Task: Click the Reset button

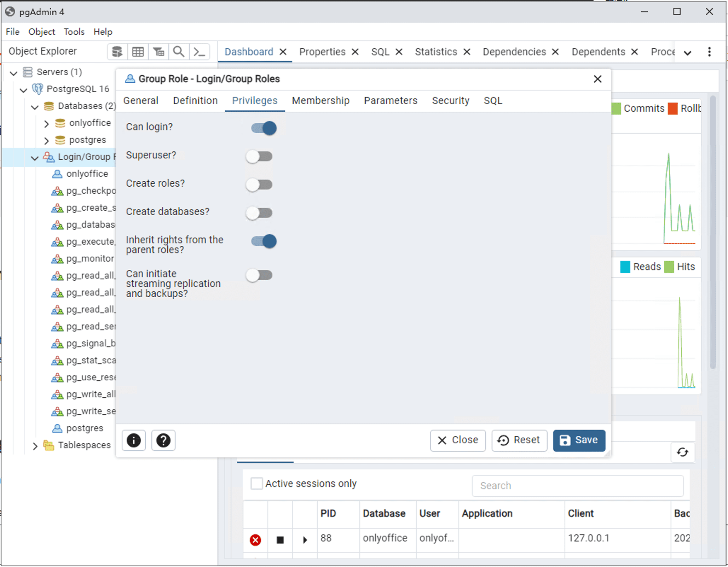Action: (x=519, y=440)
